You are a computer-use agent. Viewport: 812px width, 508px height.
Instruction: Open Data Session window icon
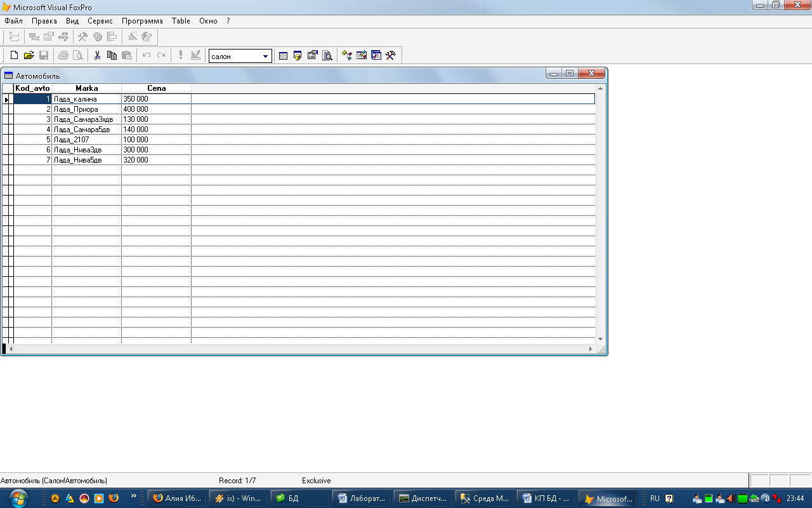click(x=298, y=56)
